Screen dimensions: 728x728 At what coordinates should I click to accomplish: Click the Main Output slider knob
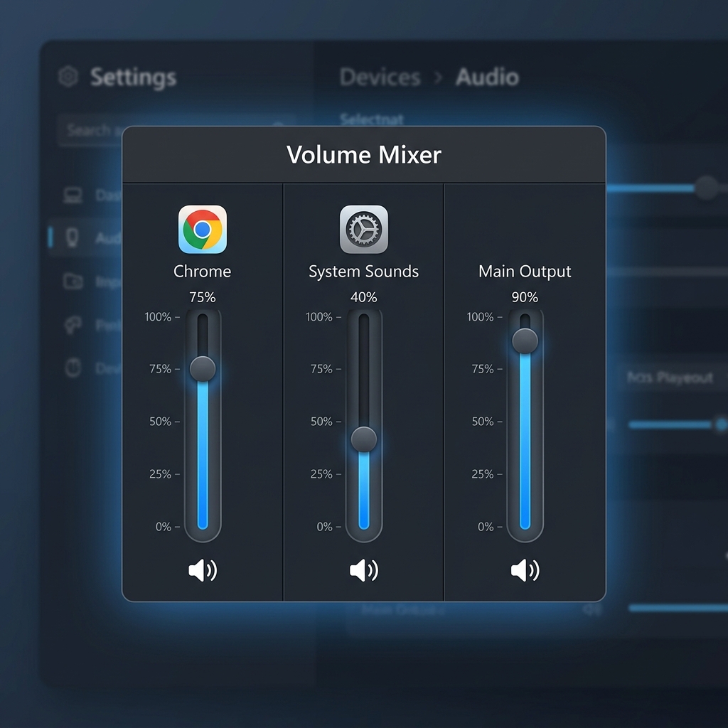pos(525,341)
